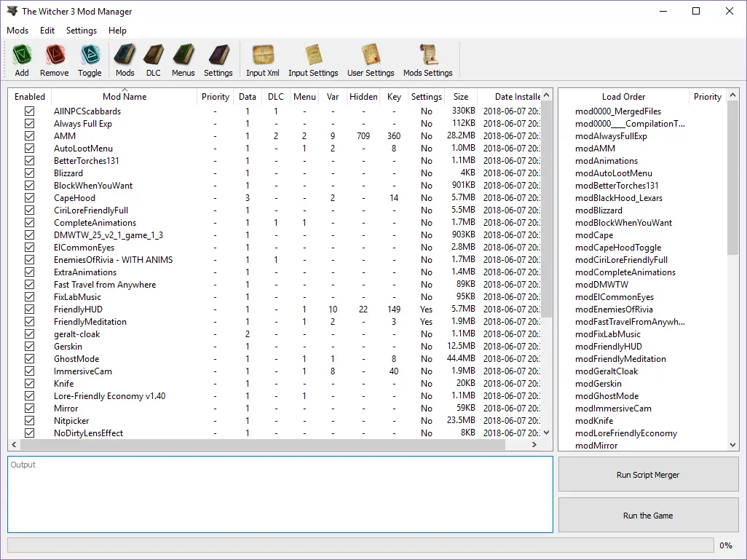Click the Run the Game button
The width and height of the screenshot is (747, 560).
(647, 515)
